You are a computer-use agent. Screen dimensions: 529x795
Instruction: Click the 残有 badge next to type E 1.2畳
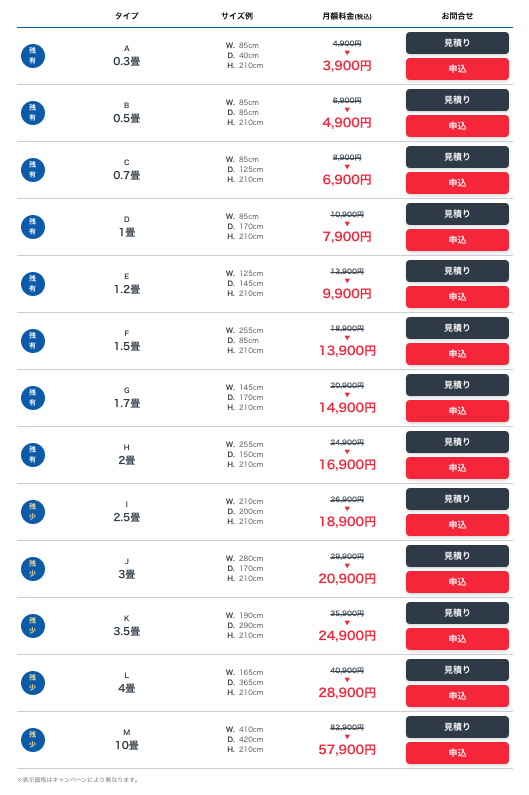click(x=33, y=284)
